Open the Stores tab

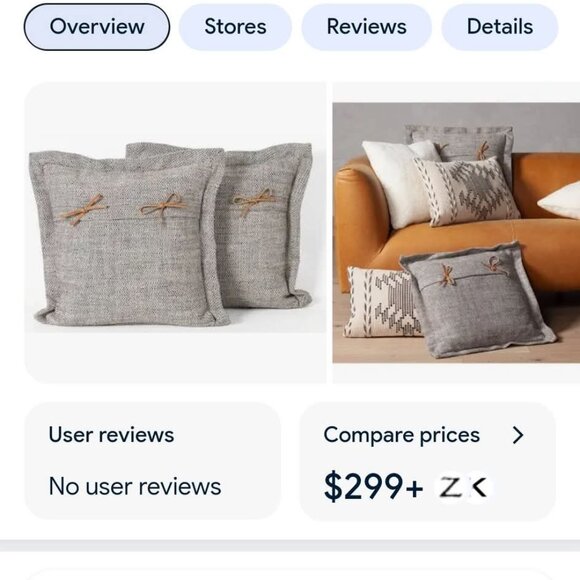235,27
